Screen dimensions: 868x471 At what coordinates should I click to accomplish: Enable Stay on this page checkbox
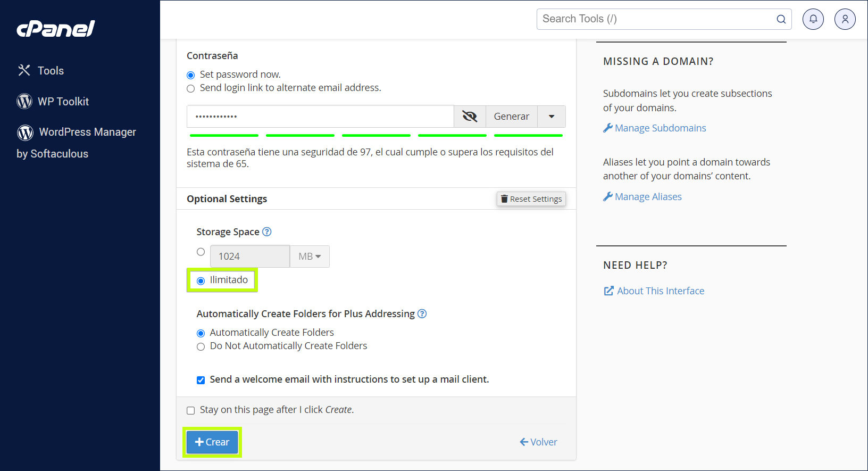tap(191, 410)
